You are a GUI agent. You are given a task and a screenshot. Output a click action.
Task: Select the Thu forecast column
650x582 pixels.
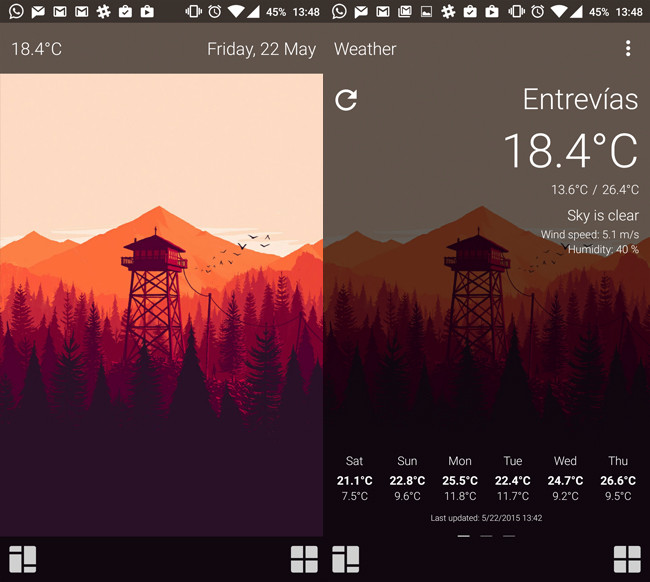(x=618, y=478)
